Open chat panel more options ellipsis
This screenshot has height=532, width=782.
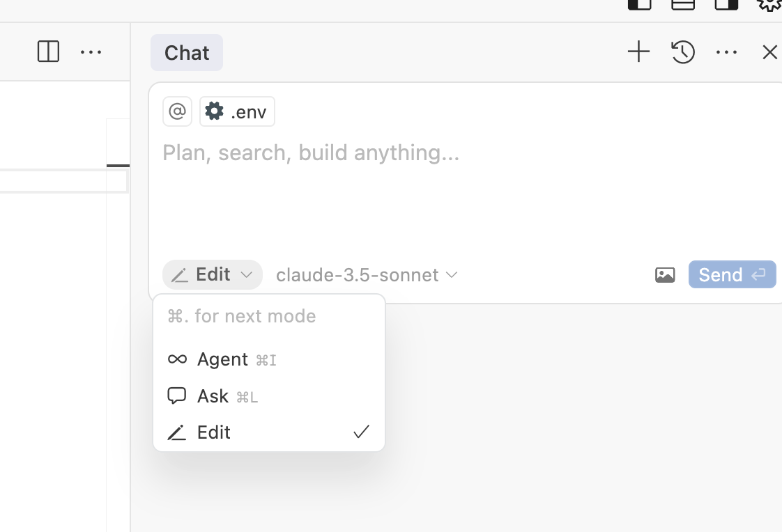[x=726, y=52]
